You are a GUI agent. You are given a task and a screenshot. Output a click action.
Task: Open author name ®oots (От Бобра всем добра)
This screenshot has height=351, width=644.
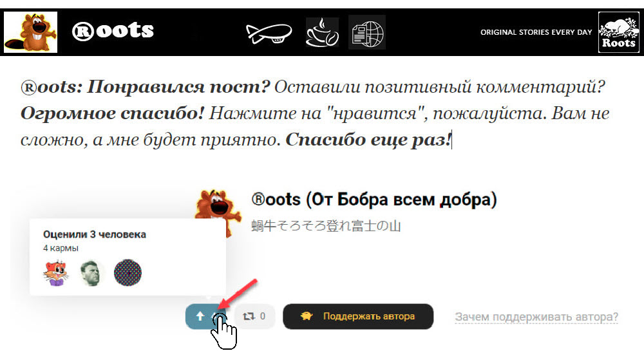[x=374, y=200]
